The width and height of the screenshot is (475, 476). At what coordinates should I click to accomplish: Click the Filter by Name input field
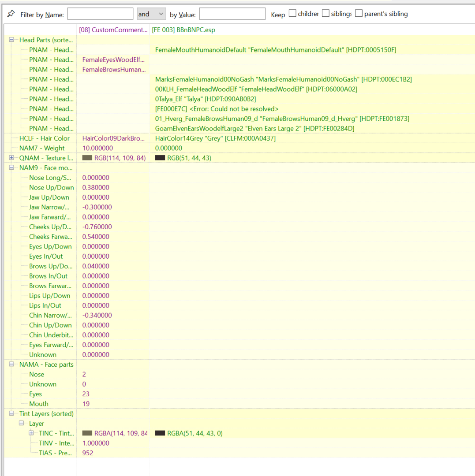click(100, 14)
